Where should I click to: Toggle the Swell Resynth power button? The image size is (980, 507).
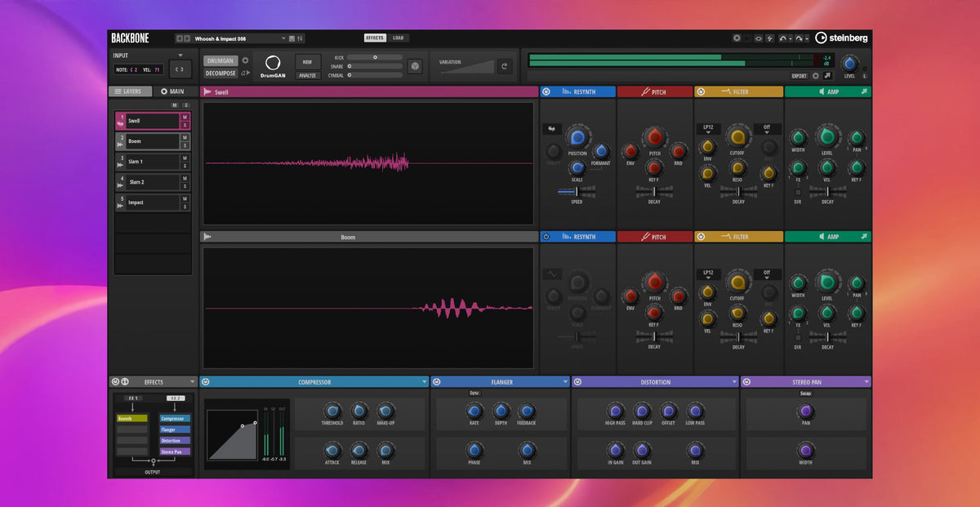coord(546,92)
